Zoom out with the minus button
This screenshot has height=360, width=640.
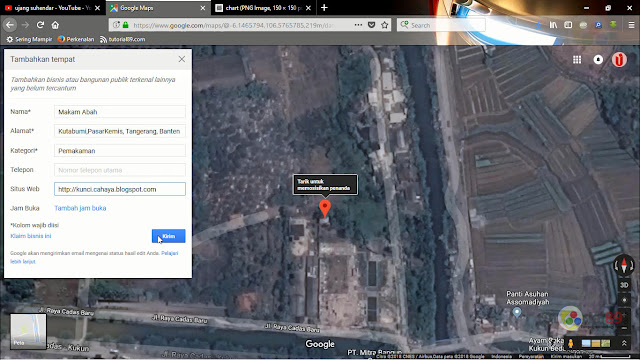pyautogui.click(x=624, y=328)
